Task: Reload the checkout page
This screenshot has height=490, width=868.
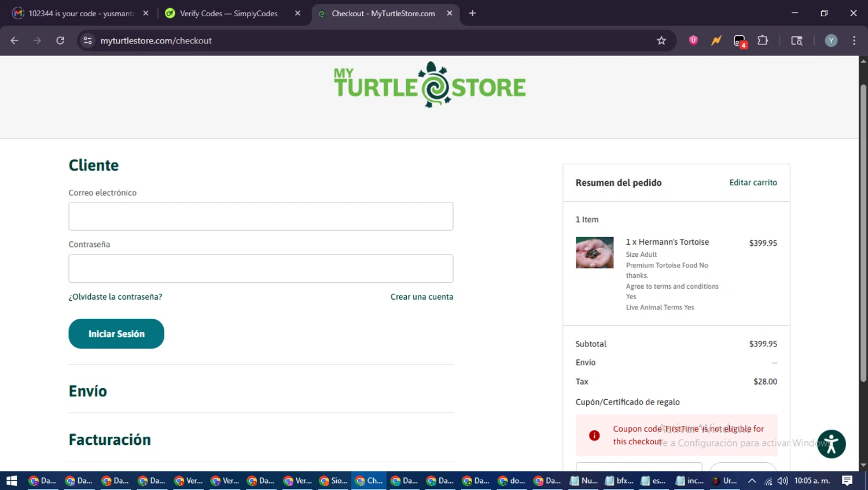Action: click(60, 40)
